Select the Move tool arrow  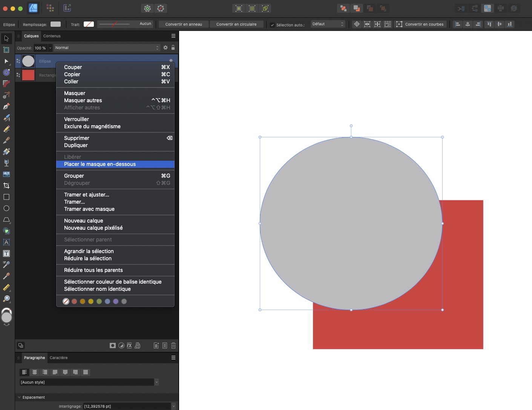[6, 38]
